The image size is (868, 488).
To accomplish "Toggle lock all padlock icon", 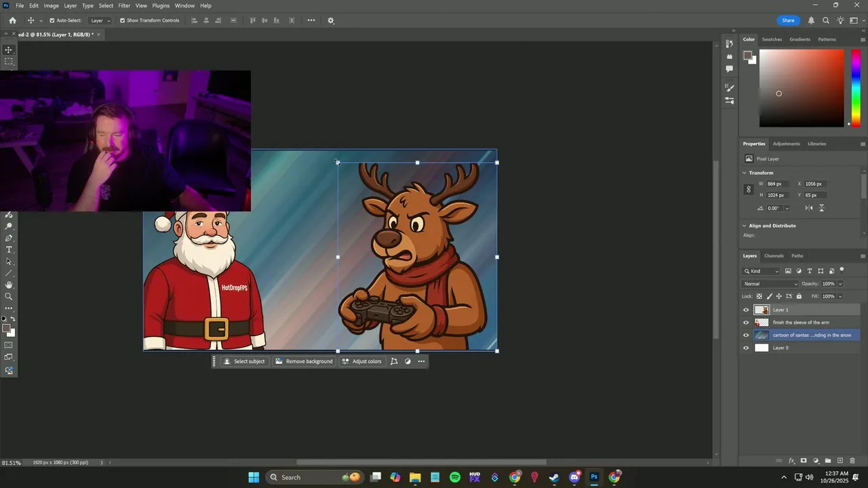I will (x=799, y=296).
